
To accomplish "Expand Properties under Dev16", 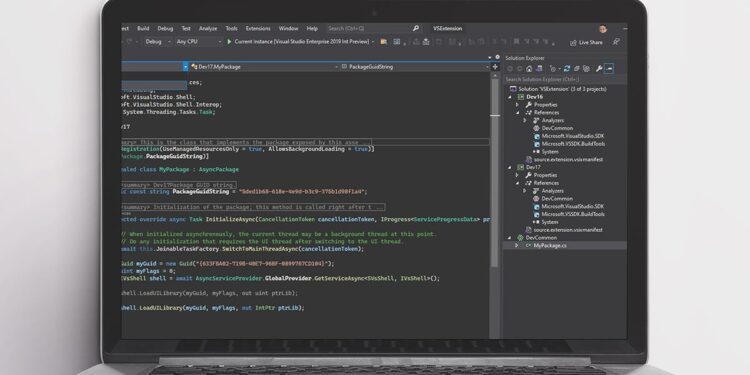I will 517,105.
